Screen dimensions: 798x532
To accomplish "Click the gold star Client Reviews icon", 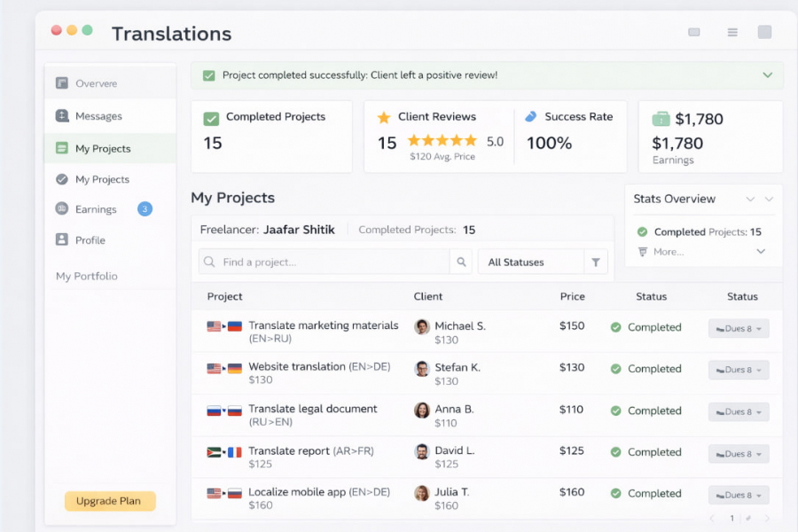I will [x=384, y=117].
